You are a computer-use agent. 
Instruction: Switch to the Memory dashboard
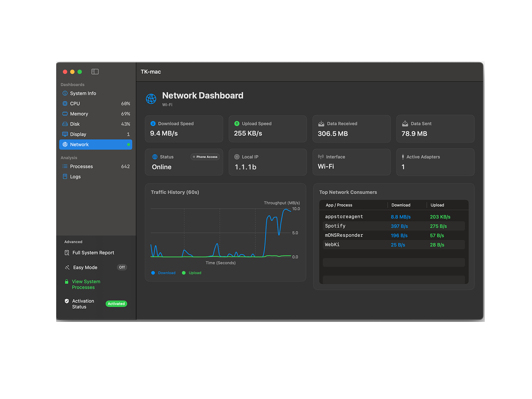point(96,114)
